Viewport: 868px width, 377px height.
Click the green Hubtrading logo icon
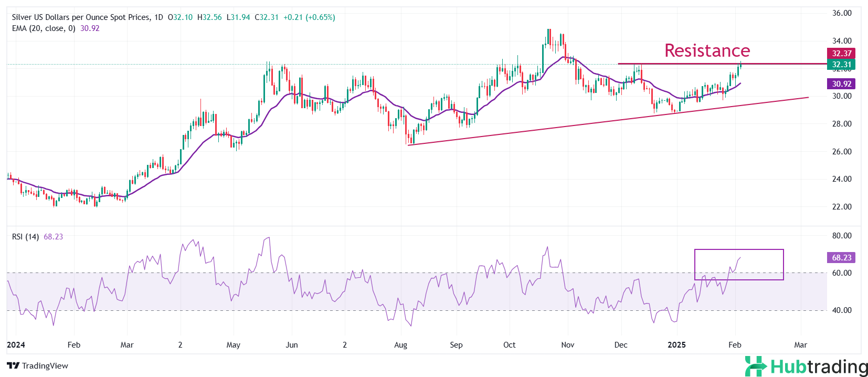(756, 366)
